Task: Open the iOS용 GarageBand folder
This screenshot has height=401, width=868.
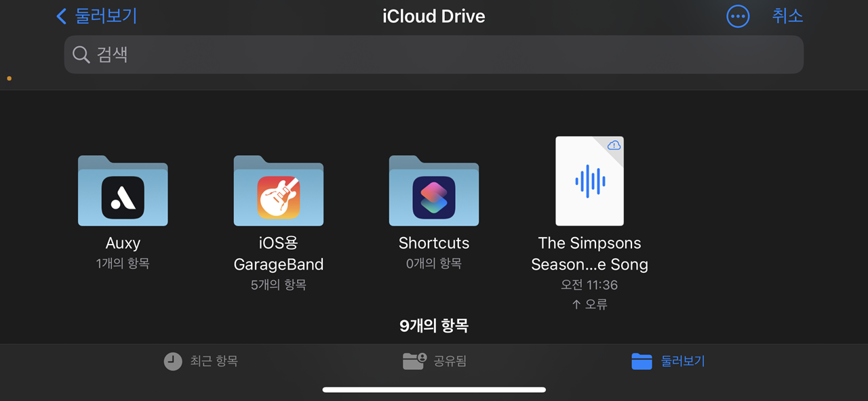Action: click(x=278, y=190)
